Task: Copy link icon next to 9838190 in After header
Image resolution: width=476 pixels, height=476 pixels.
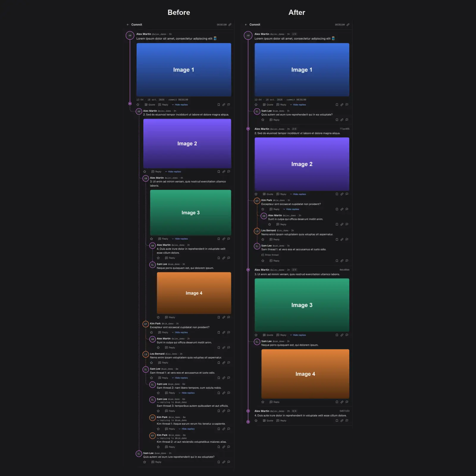Action: 348,25
